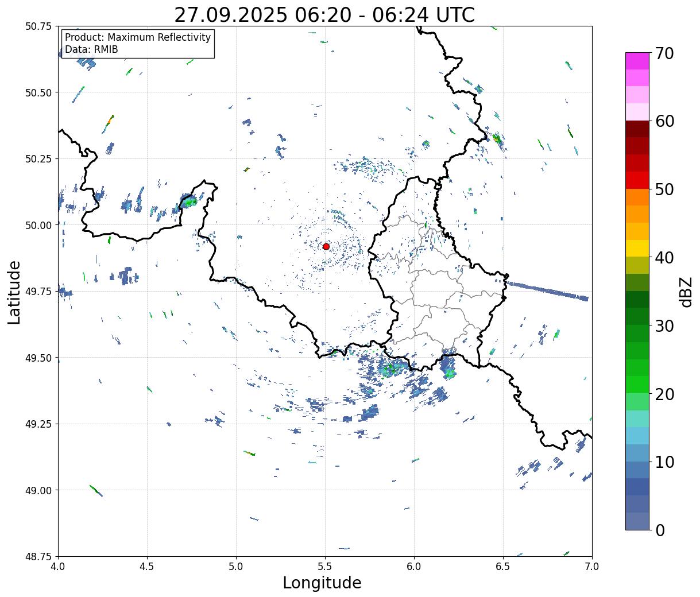
Task: Click the bright red colorbar swatch near 50
Action: 637,180
